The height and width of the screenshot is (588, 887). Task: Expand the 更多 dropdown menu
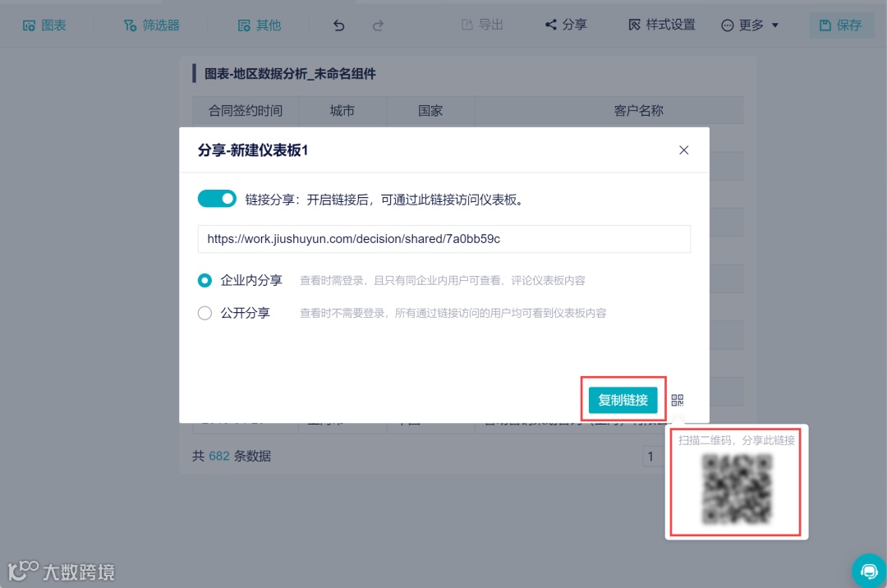click(x=748, y=25)
